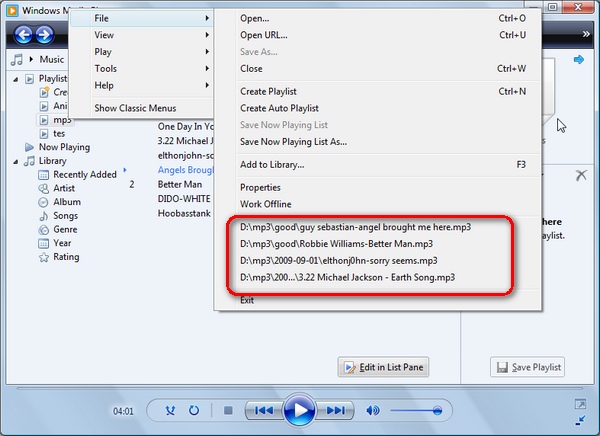Screen dimensions: 600x436
Task: Click the Windows Media Player title icon
Action: point(12,10)
